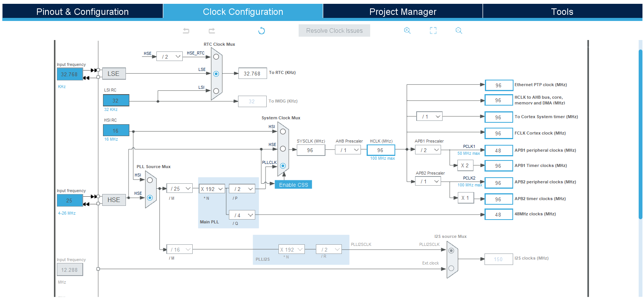Open the Main PLL /2 P divider dropdown
The width and height of the screenshot is (644, 300).
click(x=242, y=189)
